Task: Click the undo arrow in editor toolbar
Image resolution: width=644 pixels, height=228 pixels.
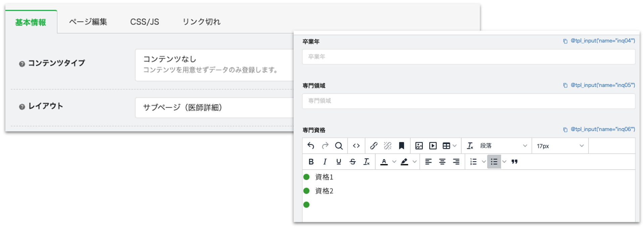Action: (x=311, y=146)
